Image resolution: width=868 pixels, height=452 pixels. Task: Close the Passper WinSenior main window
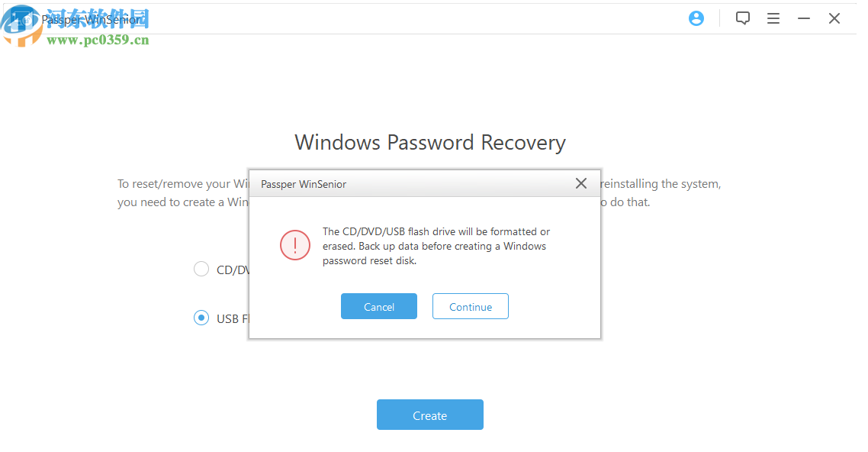coord(834,18)
